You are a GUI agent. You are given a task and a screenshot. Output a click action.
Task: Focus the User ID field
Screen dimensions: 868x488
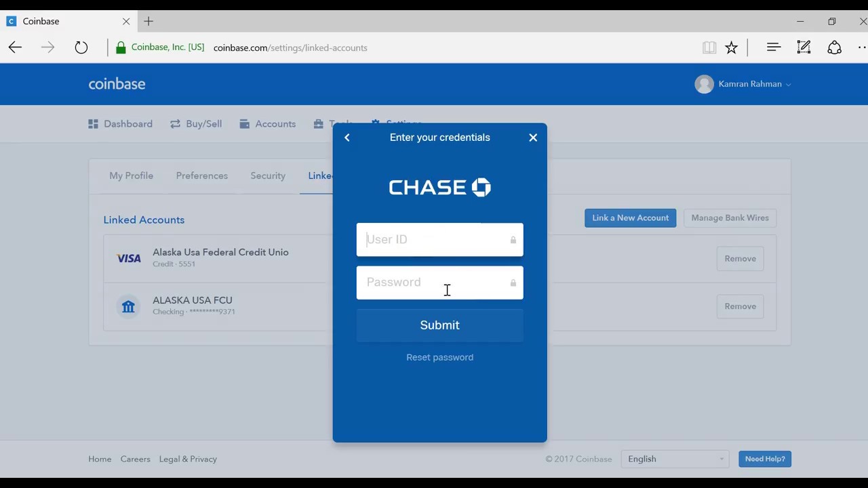click(439, 239)
